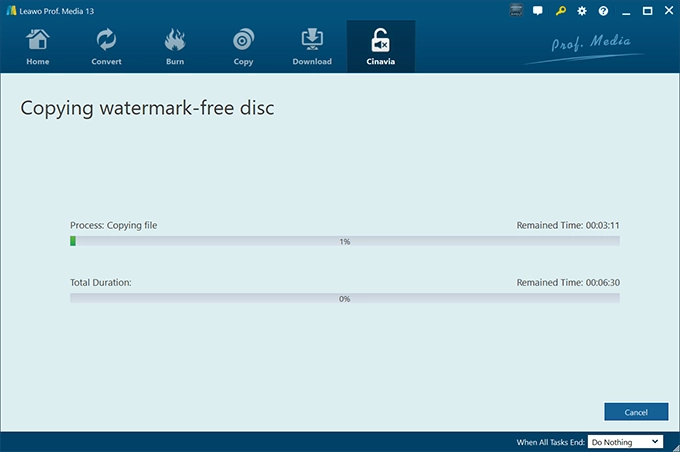Select the Cinavia unlock tab

[381, 46]
